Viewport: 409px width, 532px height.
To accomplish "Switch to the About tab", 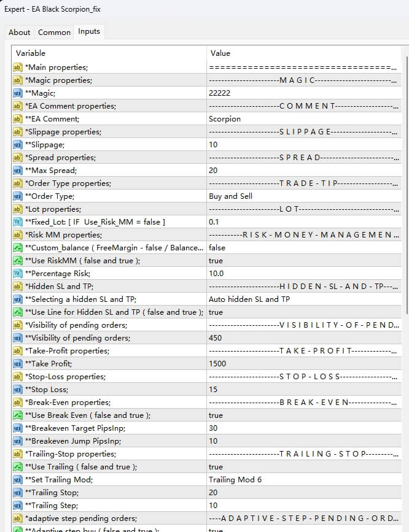I will [x=20, y=33].
